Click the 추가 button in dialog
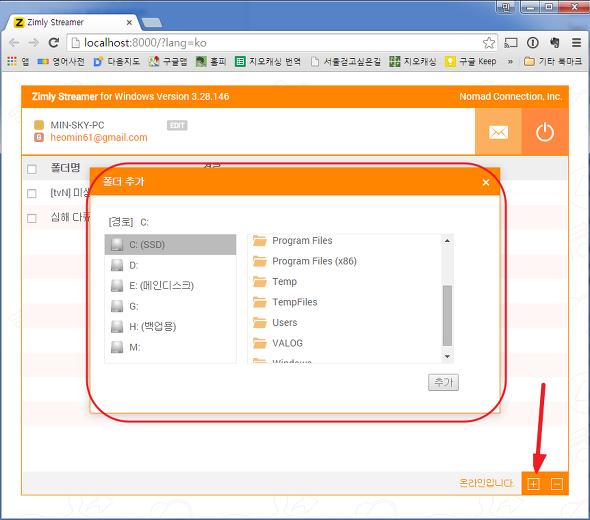This screenshot has height=520, width=590. tap(443, 382)
